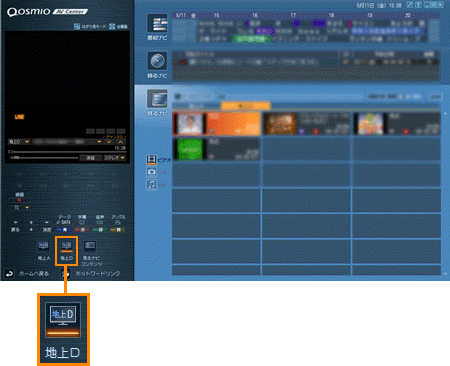Open the 番組ナビ program guide icon
Viewport: 450px width, 366px height.
pos(157,23)
